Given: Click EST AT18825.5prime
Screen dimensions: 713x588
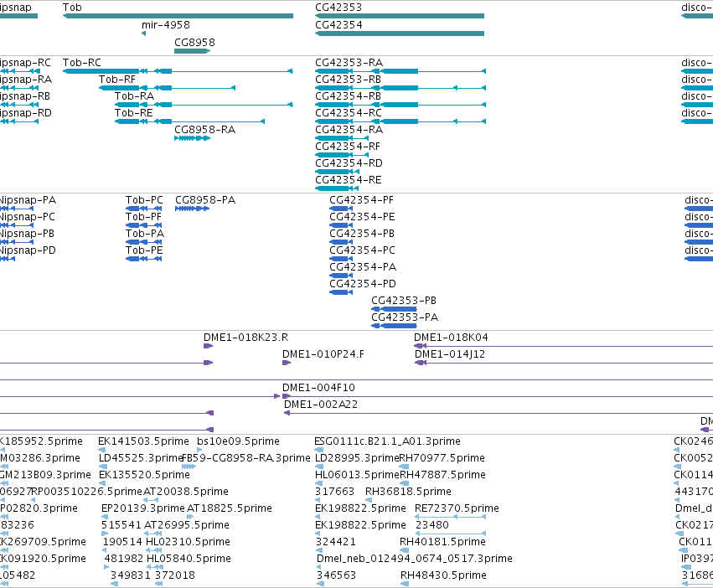Looking at the screenshot, I should click(x=230, y=509).
